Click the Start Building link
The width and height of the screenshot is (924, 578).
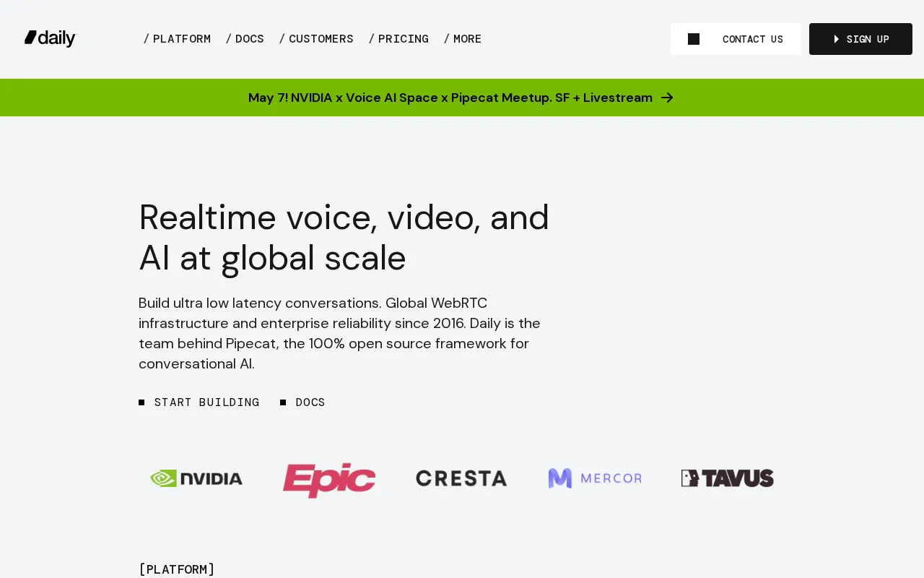point(199,402)
